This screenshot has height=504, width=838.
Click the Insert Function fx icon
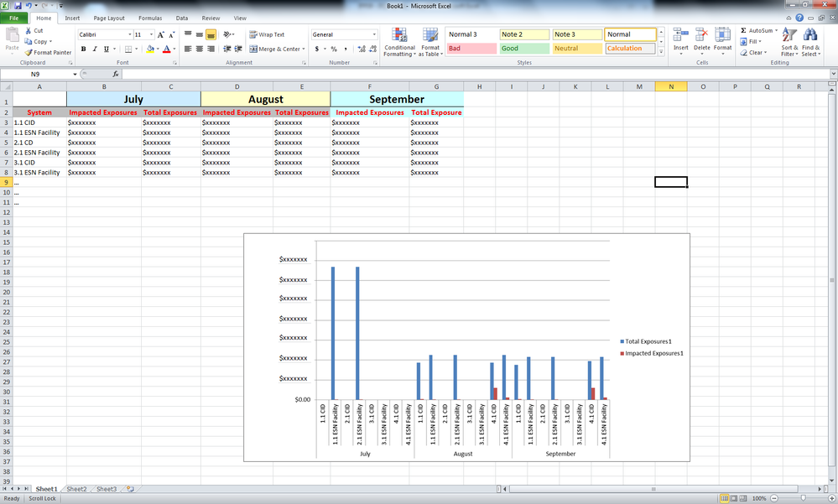point(116,75)
